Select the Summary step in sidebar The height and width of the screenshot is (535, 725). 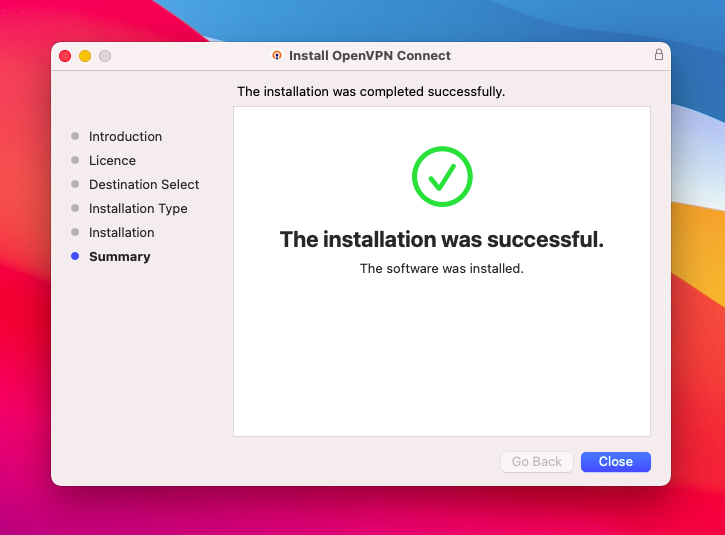120,257
